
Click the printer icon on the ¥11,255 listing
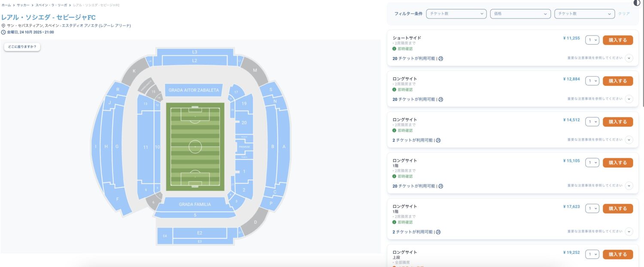point(440,58)
